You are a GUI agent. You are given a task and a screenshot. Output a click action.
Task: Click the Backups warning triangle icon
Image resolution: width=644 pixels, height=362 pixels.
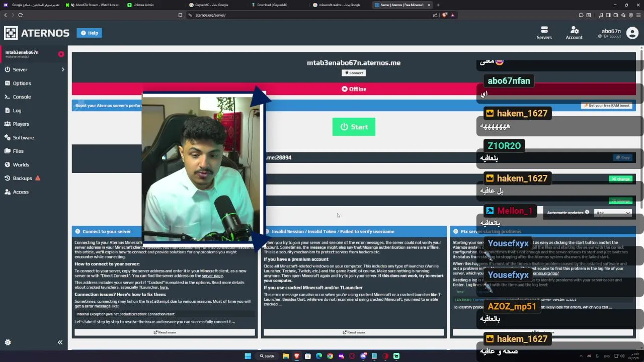[38, 178]
